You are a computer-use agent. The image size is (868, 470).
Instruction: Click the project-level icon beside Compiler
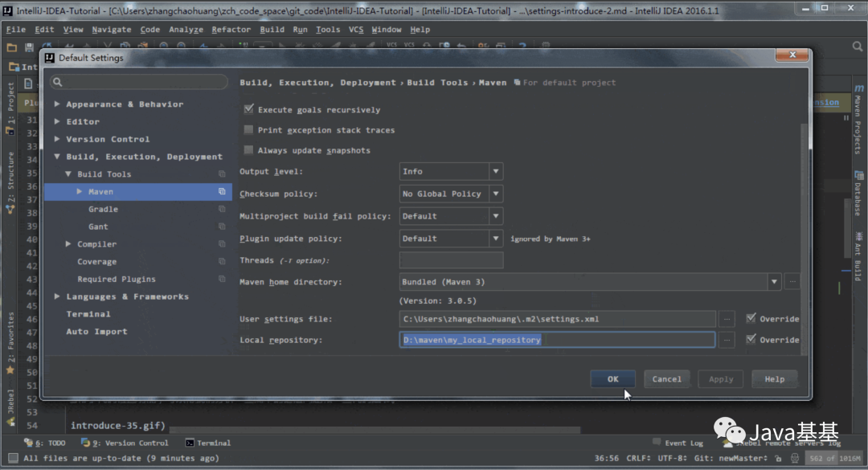pos(222,244)
